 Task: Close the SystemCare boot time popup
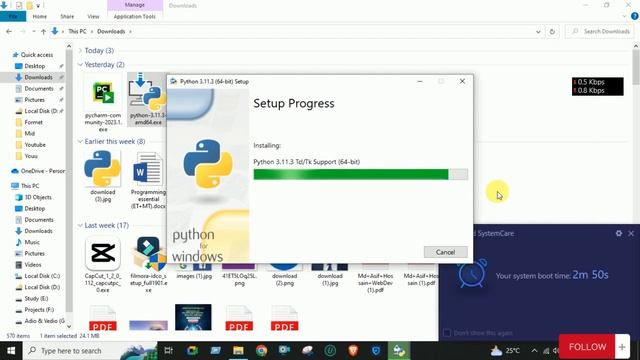coord(631,233)
